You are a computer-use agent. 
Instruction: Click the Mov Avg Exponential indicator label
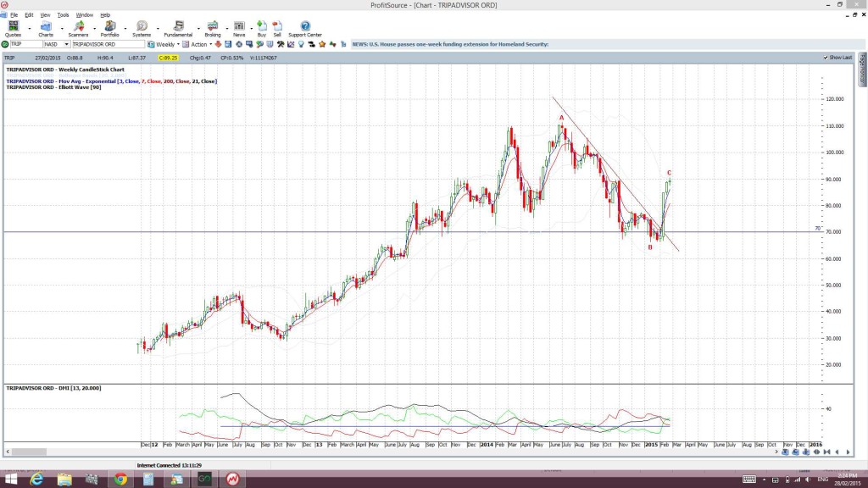(111, 81)
